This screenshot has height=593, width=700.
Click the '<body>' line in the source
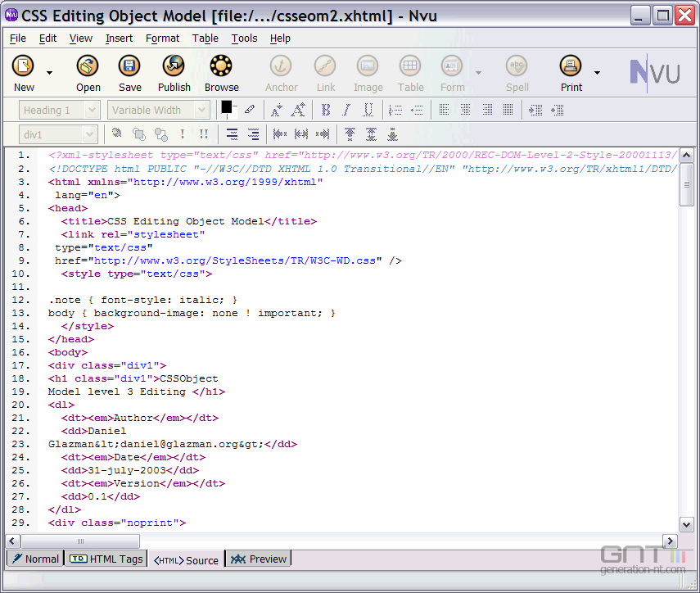(68, 352)
